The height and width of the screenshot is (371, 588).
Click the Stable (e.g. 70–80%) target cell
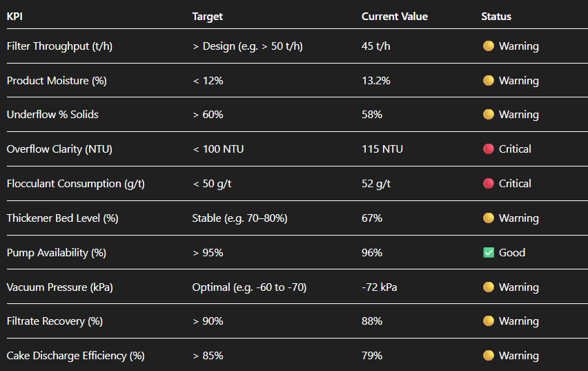point(239,218)
